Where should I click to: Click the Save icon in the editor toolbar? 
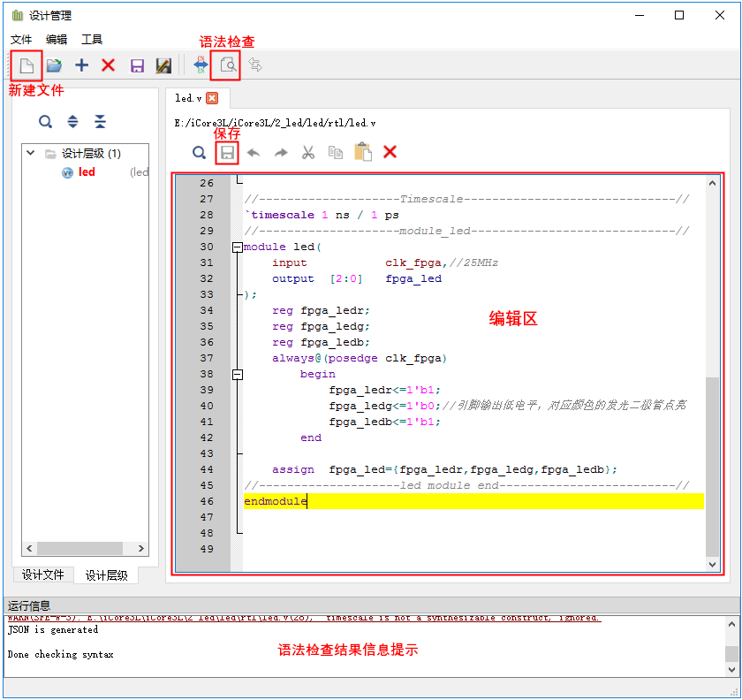(x=227, y=153)
